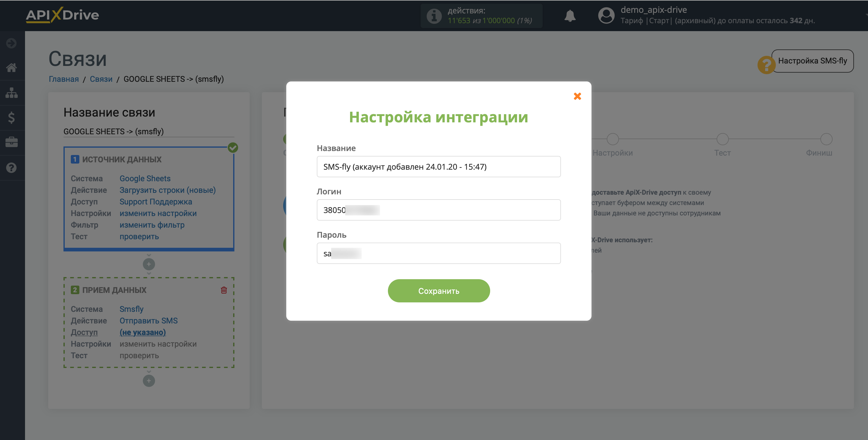Click изменить фильтр link
868x440 pixels.
(x=152, y=225)
